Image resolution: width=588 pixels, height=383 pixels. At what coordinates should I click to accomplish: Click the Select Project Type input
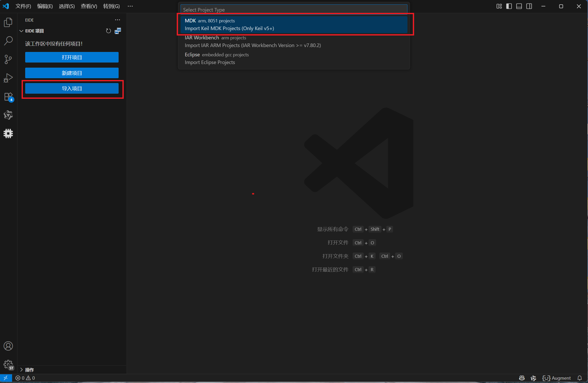point(293,10)
